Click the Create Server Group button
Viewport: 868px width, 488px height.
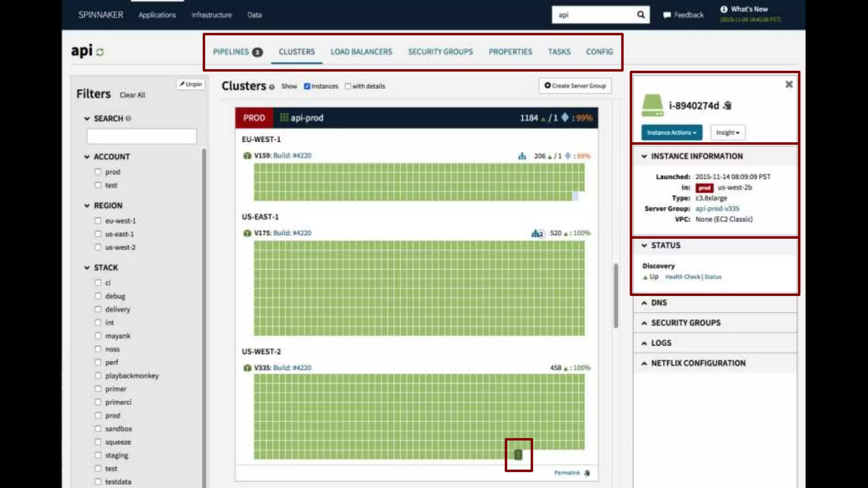click(575, 86)
